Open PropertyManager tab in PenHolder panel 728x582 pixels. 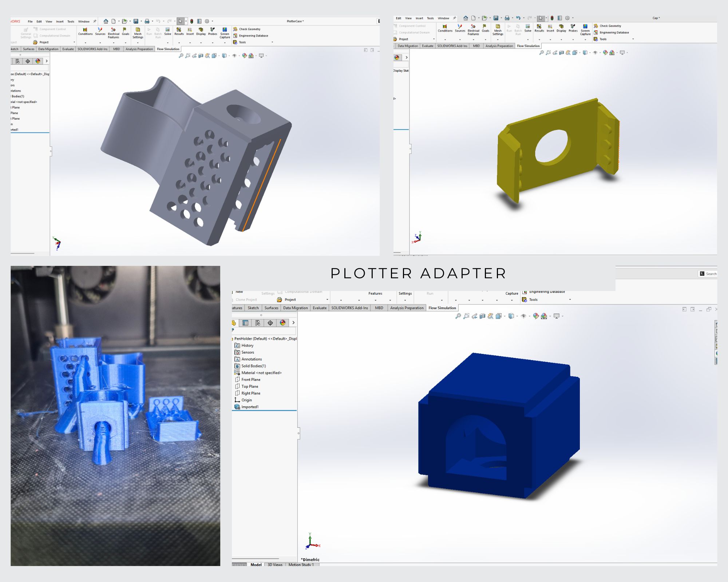click(x=245, y=323)
